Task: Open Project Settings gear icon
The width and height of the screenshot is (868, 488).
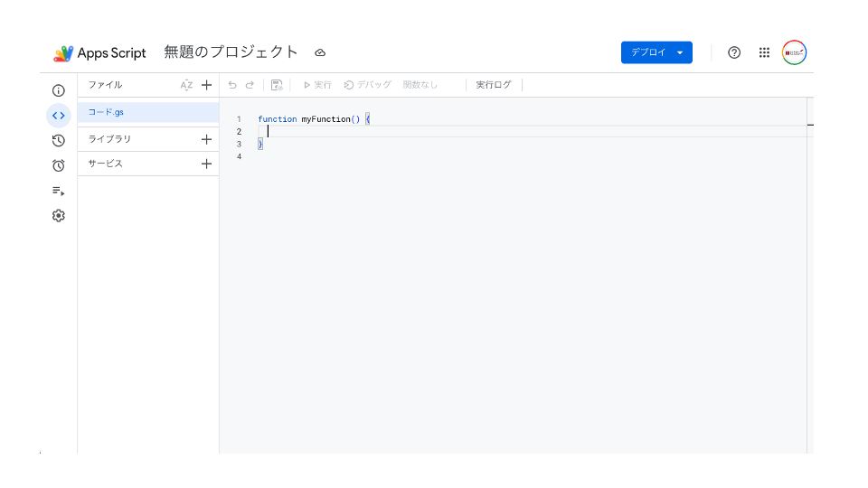Action: point(58,216)
